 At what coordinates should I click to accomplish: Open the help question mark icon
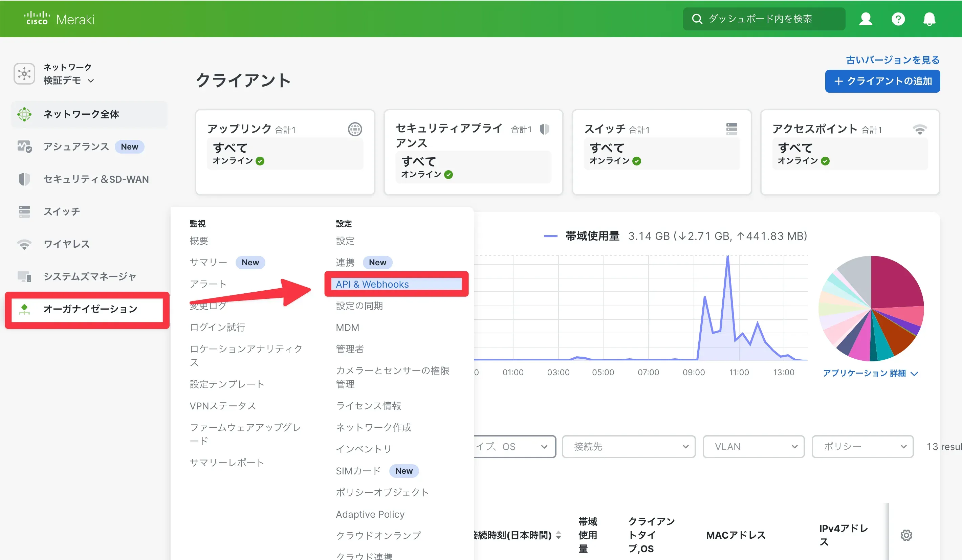tap(898, 19)
